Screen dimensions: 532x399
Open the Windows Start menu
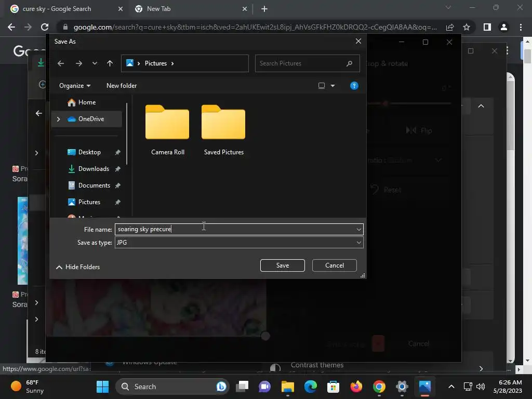[x=102, y=387]
